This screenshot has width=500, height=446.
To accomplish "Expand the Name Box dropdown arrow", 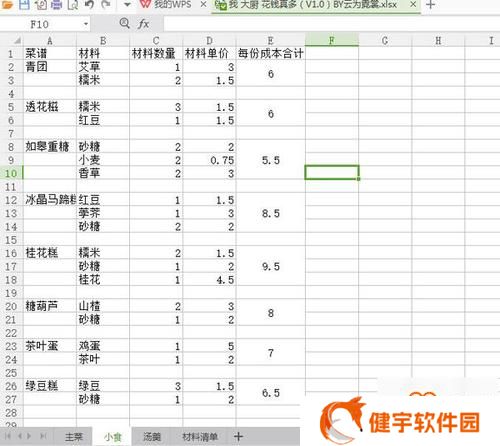I will (x=86, y=24).
